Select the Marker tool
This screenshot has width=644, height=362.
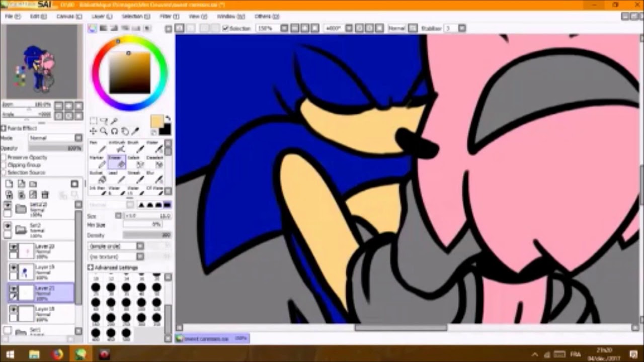point(97,162)
